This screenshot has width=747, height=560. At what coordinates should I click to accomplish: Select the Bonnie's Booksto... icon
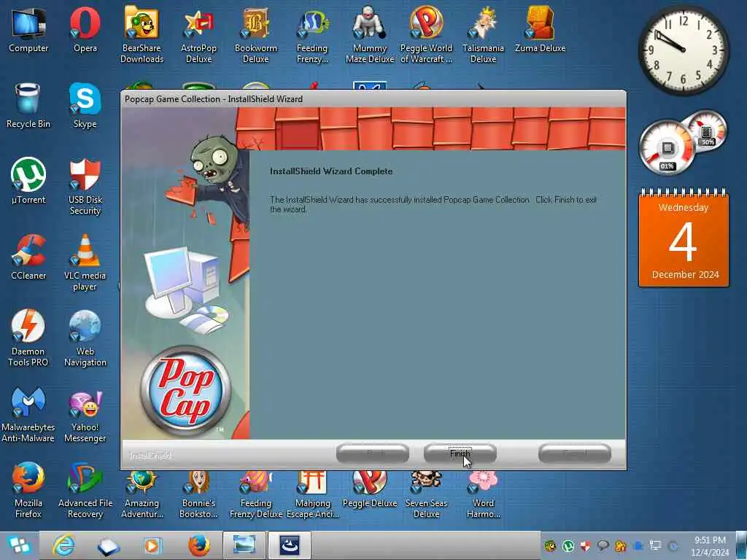pos(198,494)
